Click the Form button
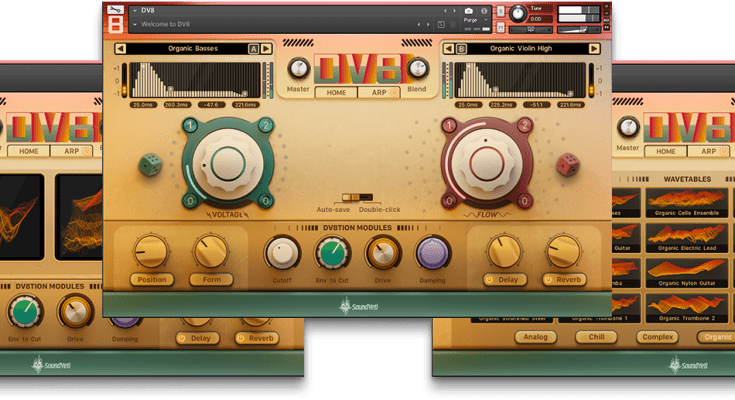The width and height of the screenshot is (735, 400). coord(211,280)
